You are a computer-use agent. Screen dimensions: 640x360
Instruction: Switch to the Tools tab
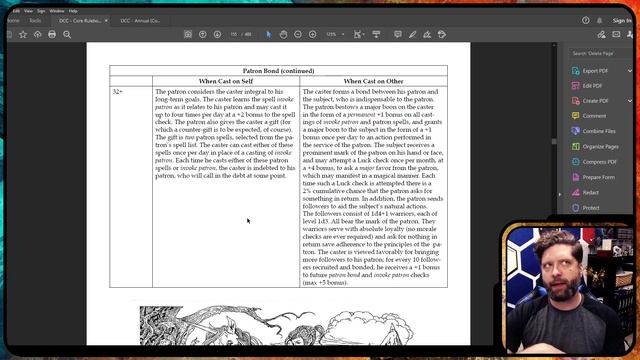35,20
